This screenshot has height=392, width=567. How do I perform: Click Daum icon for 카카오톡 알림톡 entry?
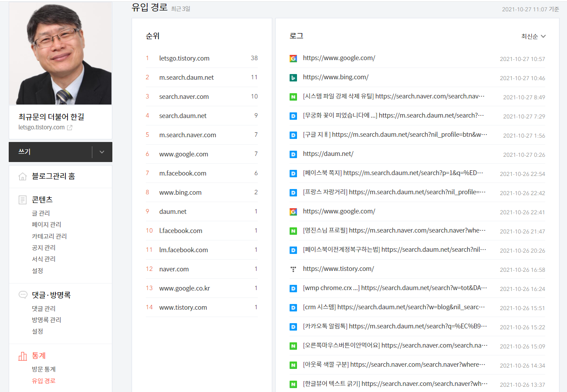tap(293, 327)
